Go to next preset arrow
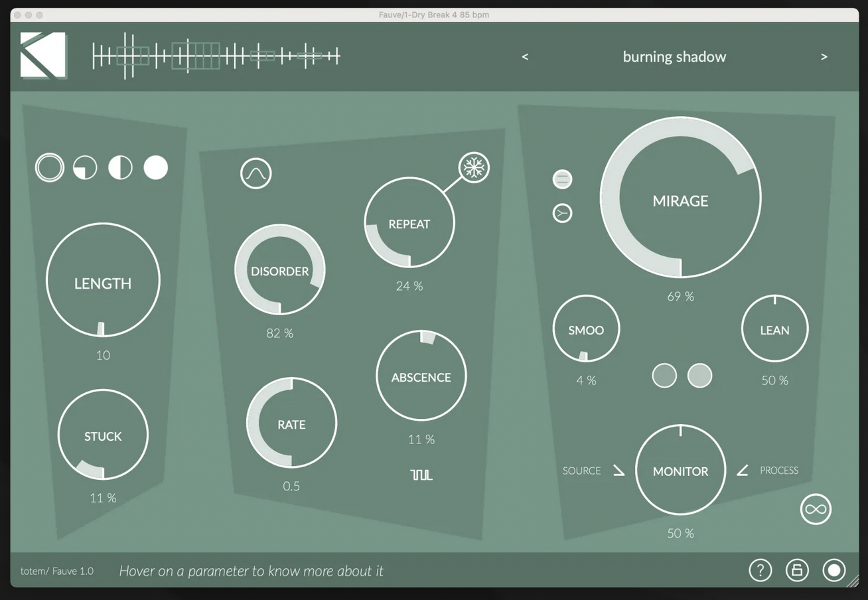868x600 pixels. 824,57
